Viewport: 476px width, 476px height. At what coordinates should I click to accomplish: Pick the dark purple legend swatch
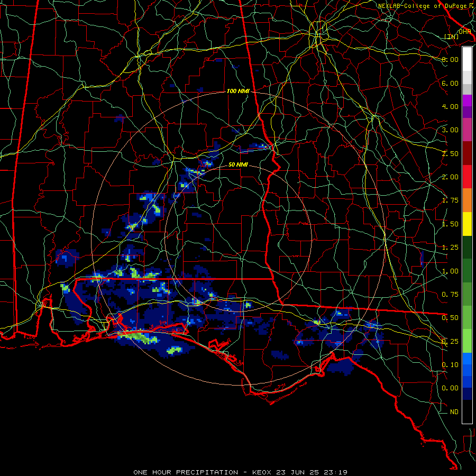point(467,112)
